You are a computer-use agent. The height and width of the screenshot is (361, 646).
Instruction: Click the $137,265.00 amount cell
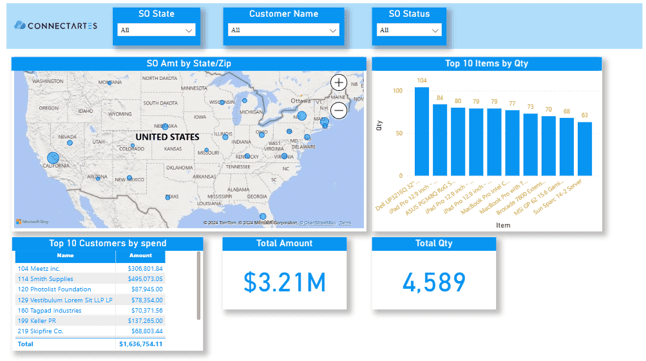coord(145,321)
